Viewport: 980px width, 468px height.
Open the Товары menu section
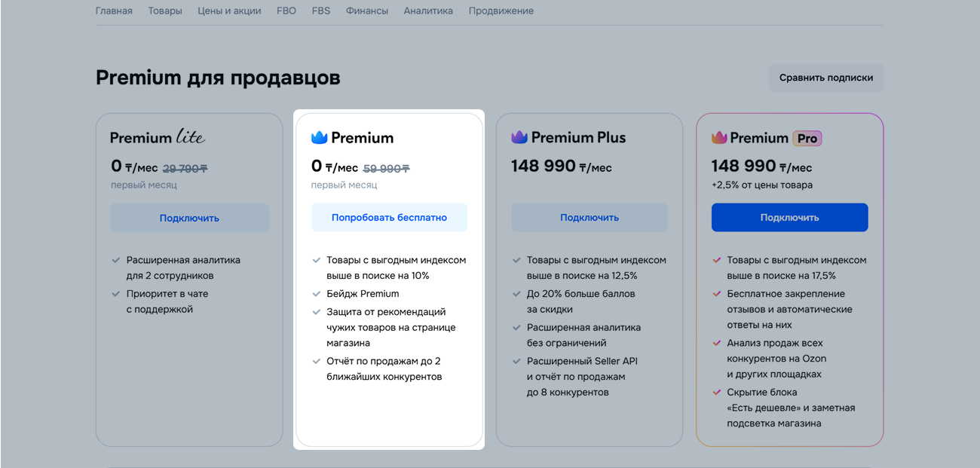[165, 11]
